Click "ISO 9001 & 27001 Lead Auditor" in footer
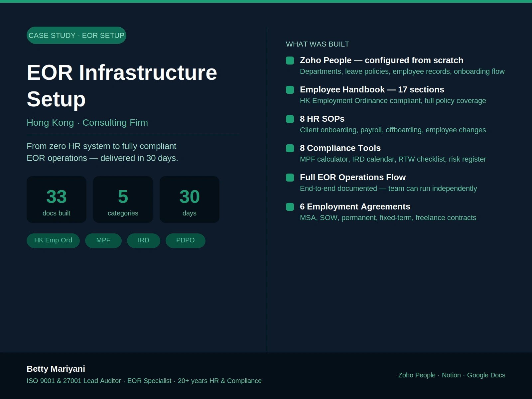The height and width of the screenshot is (399, 532). point(74,381)
